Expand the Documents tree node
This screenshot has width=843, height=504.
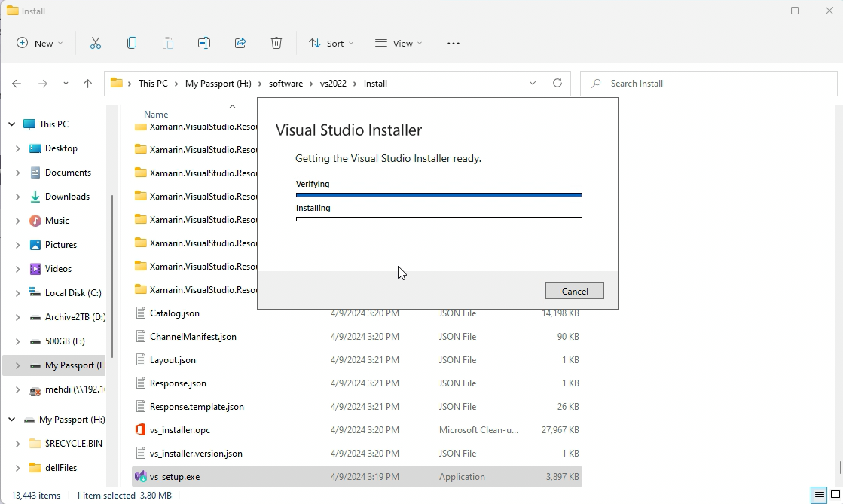(18, 173)
